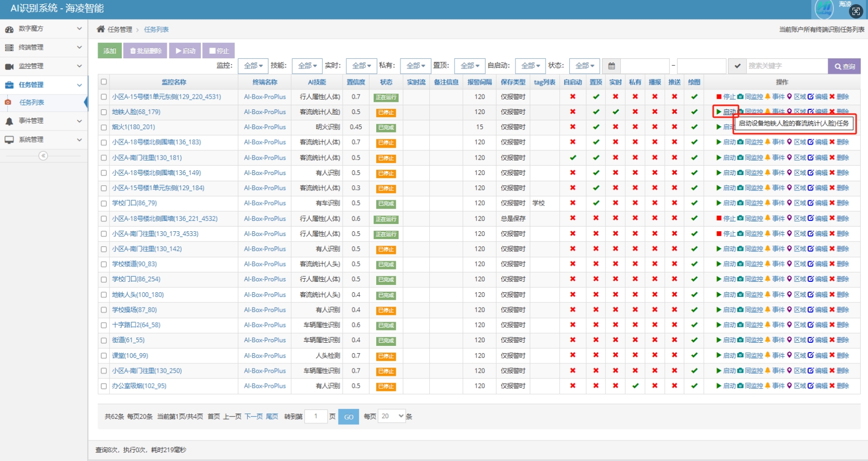This screenshot has width=868, height=461.
Task: Open the 监控 filter dropdown
Action: pos(253,66)
